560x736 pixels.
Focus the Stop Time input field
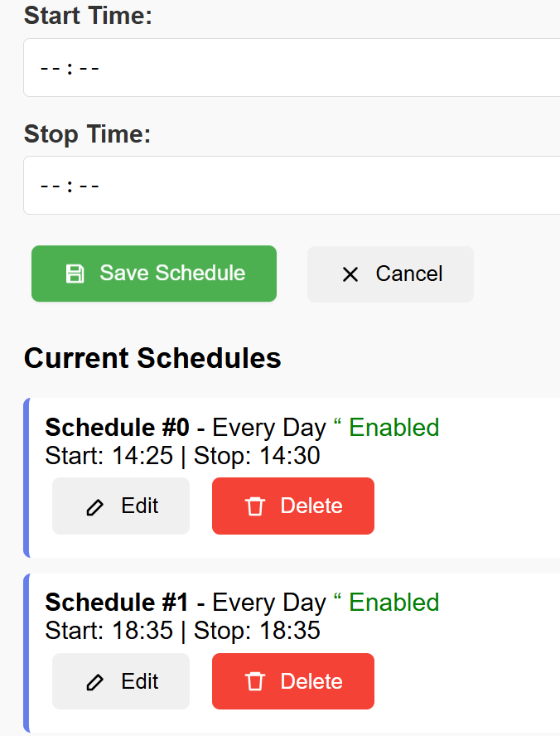[292, 186]
